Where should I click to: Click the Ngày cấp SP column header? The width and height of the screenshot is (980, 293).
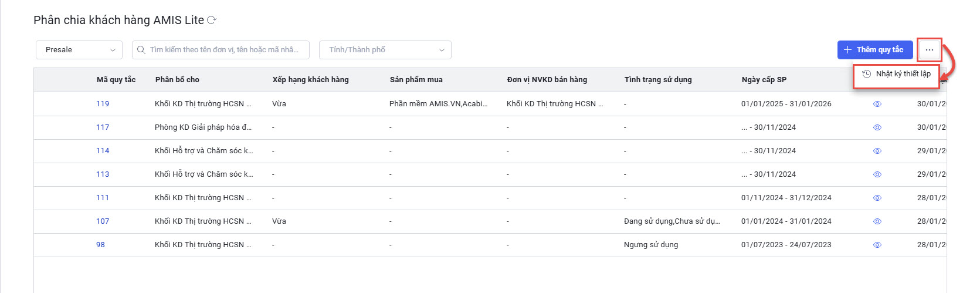764,80
